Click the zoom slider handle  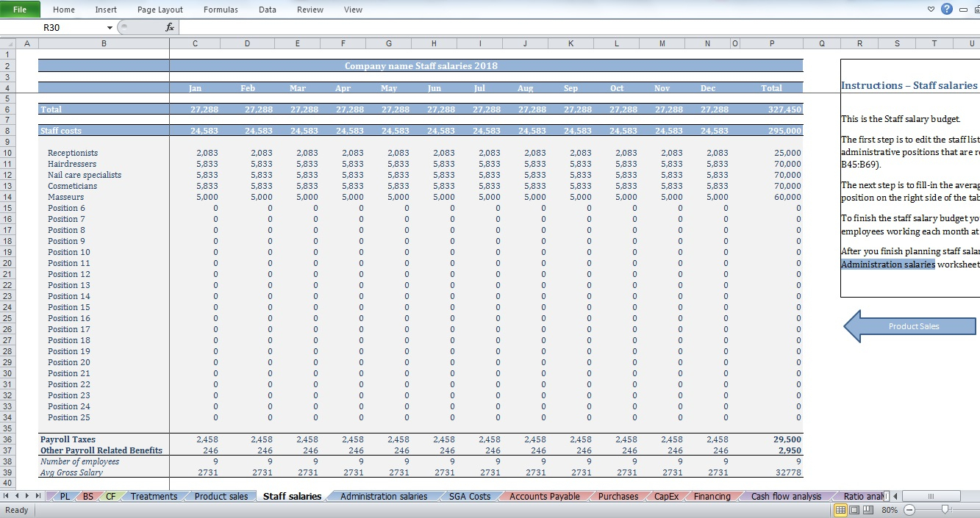945,510
